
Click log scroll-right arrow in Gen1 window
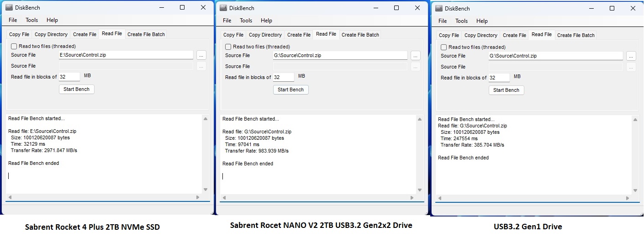point(628,198)
